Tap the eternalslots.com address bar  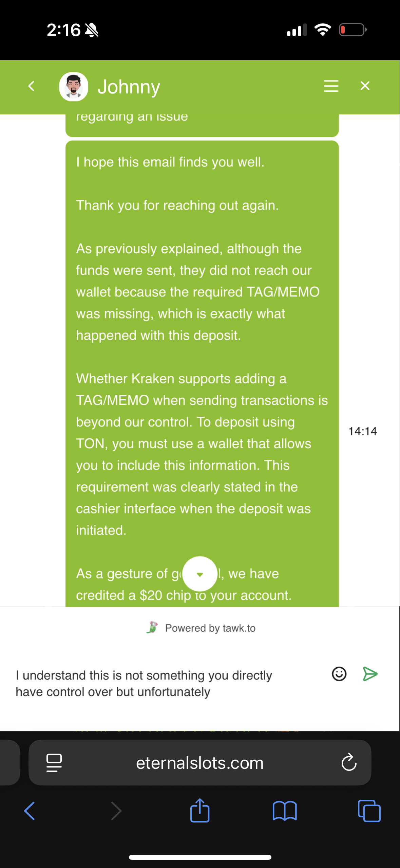pos(200,763)
